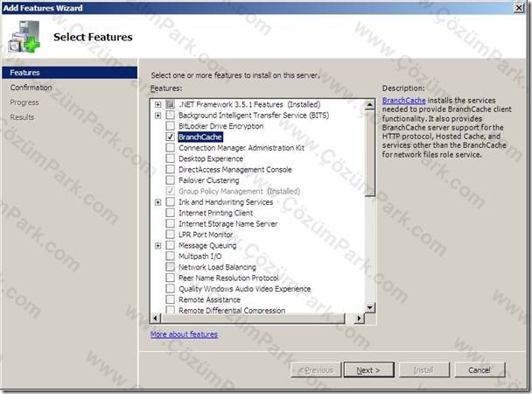Click the Install button

[x=424, y=369]
